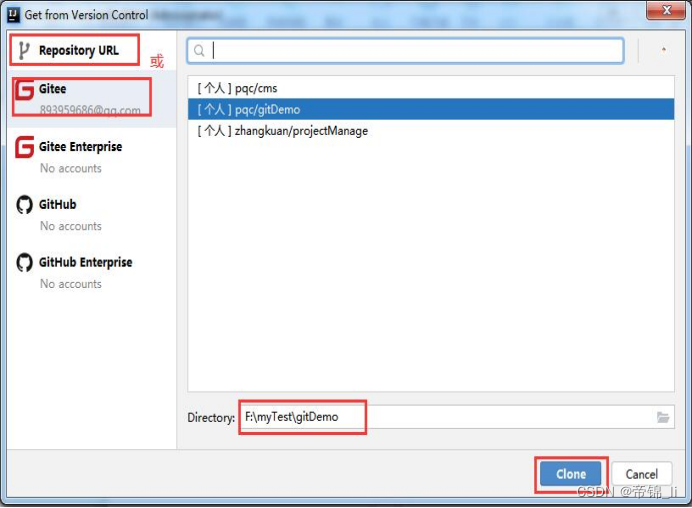Image resolution: width=692 pixels, height=508 pixels.
Task: Click 'No accounts' under Gitee Enterprise
Action: click(x=71, y=168)
